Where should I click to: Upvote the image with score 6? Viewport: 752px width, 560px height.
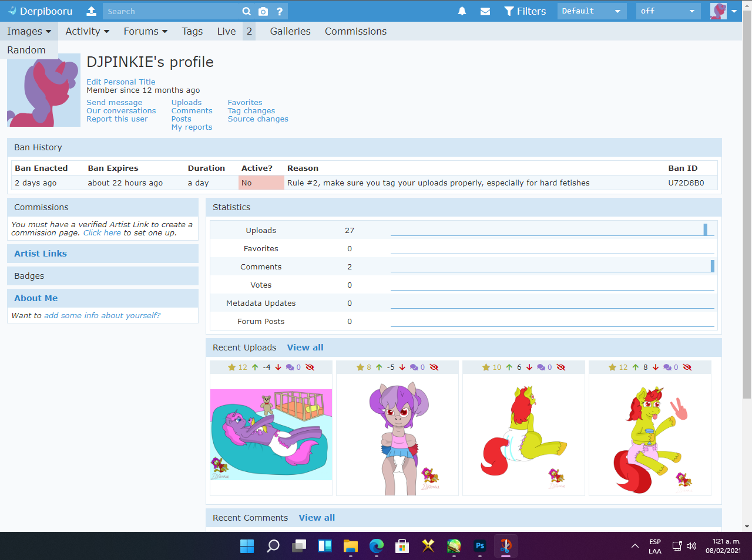pos(509,367)
